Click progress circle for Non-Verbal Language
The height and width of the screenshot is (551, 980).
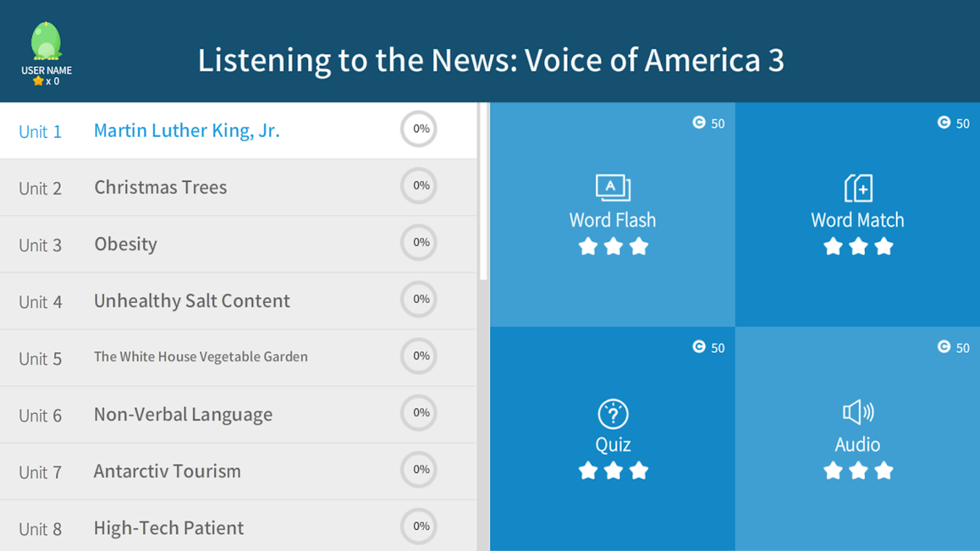(419, 413)
